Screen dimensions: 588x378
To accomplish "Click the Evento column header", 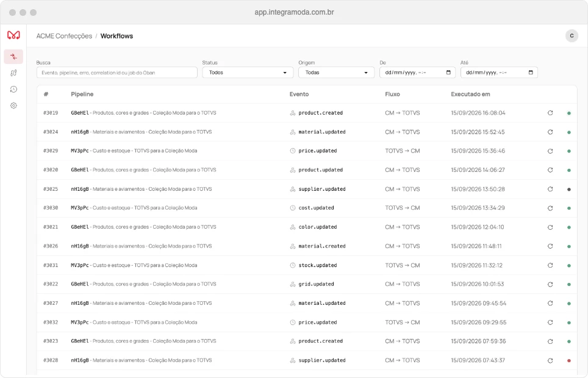I will click(x=299, y=94).
